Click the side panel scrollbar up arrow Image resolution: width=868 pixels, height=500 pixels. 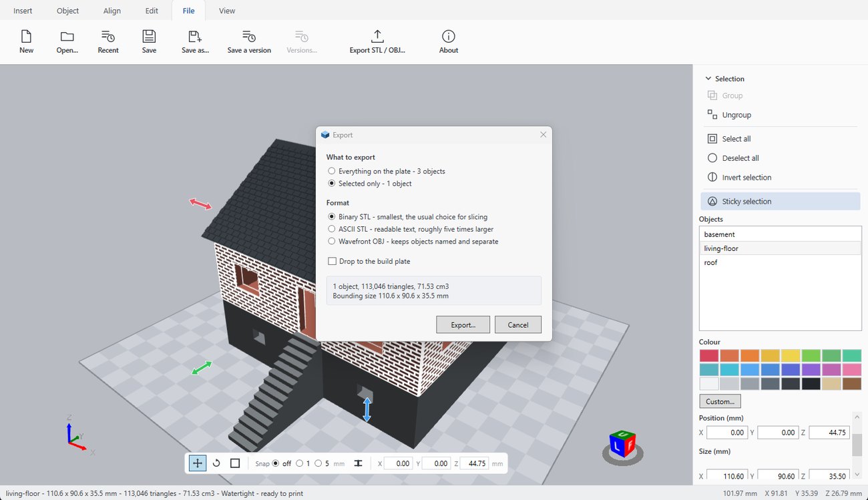pyautogui.click(x=856, y=417)
